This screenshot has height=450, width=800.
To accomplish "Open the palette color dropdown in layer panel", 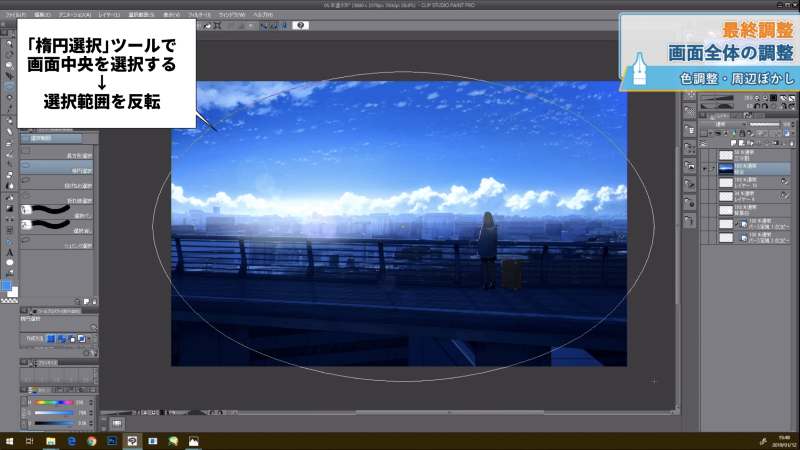I will pos(705,133).
